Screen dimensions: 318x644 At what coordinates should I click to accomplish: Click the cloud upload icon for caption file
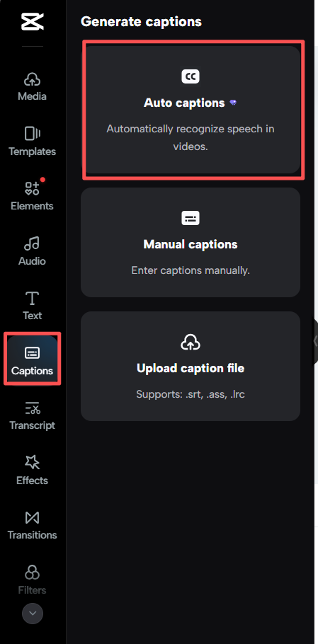point(191,342)
